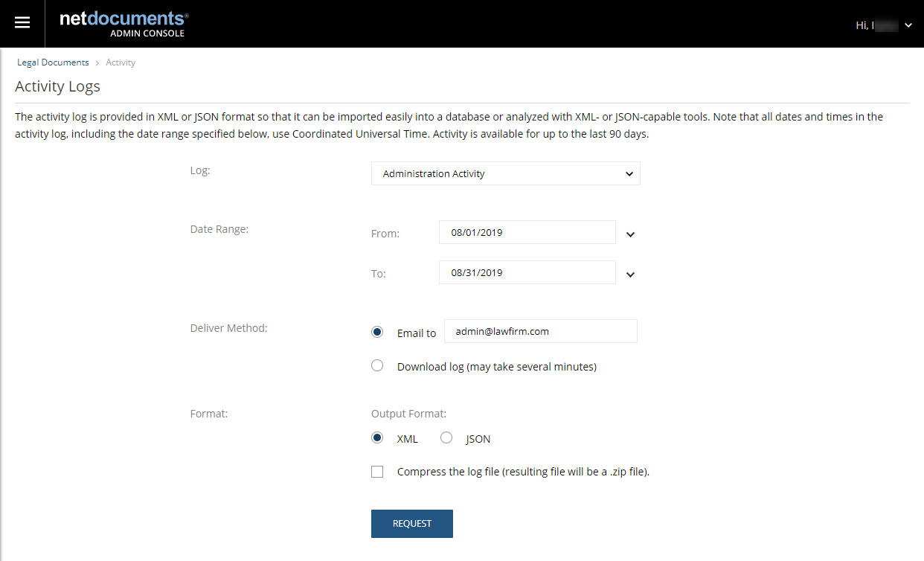This screenshot has width=924, height=561.
Task: Click the Compress the log file label
Action: 523,472
